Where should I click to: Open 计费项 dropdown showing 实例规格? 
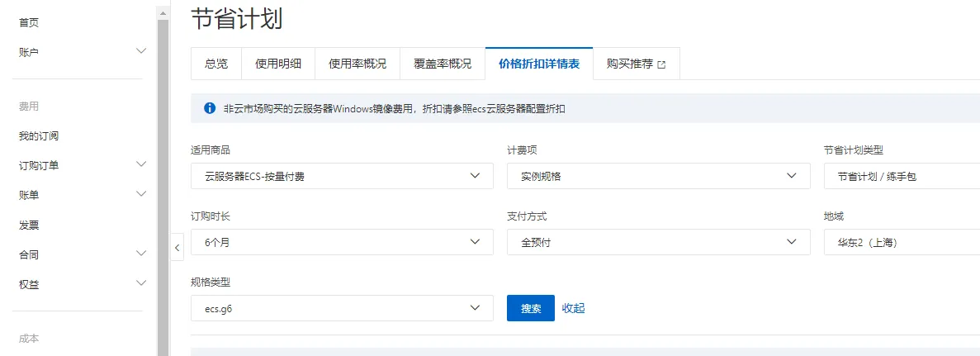[659, 177]
